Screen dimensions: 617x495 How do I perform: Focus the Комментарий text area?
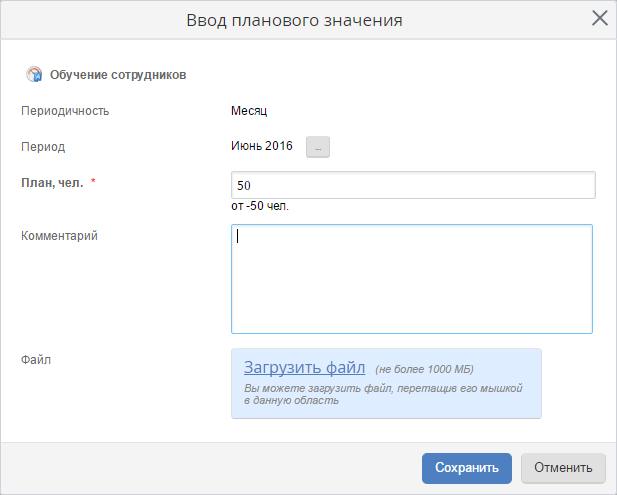point(412,278)
